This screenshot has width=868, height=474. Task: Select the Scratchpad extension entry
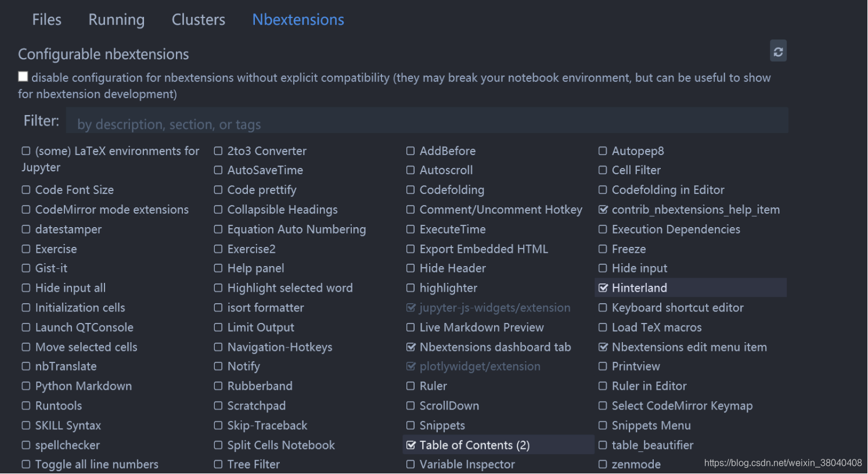(x=256, y=406)
